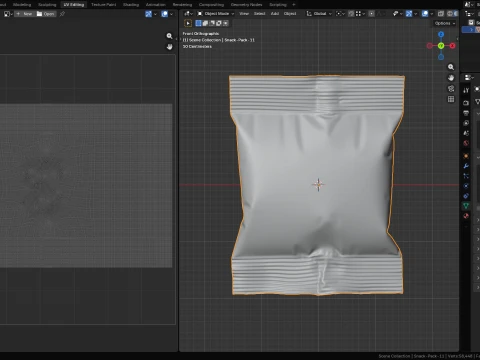Open the Rendering workspace tab

pos(182,5)
